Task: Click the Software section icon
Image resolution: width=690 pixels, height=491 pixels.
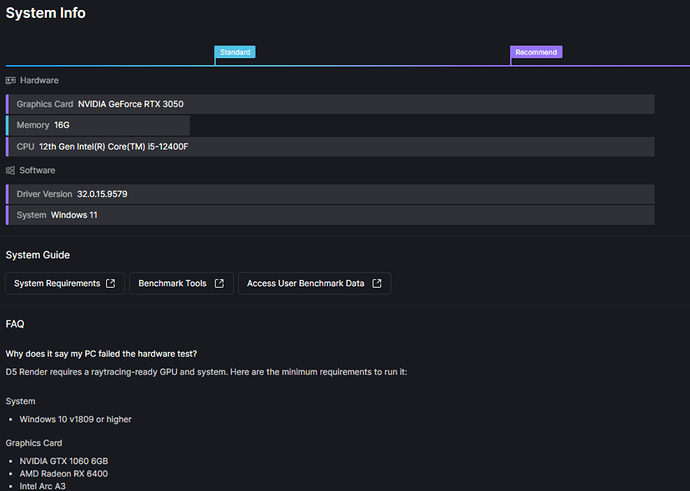Action: (11, 170)
